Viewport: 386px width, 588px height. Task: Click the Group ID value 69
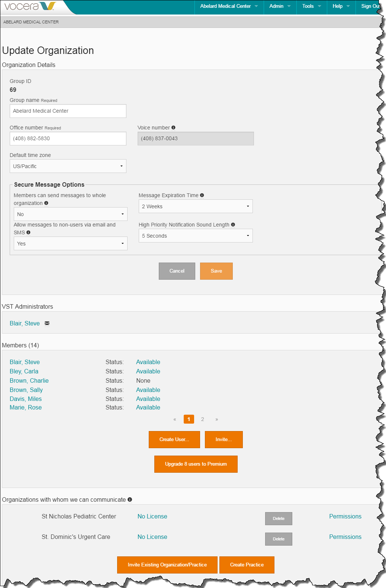[13, 90]
